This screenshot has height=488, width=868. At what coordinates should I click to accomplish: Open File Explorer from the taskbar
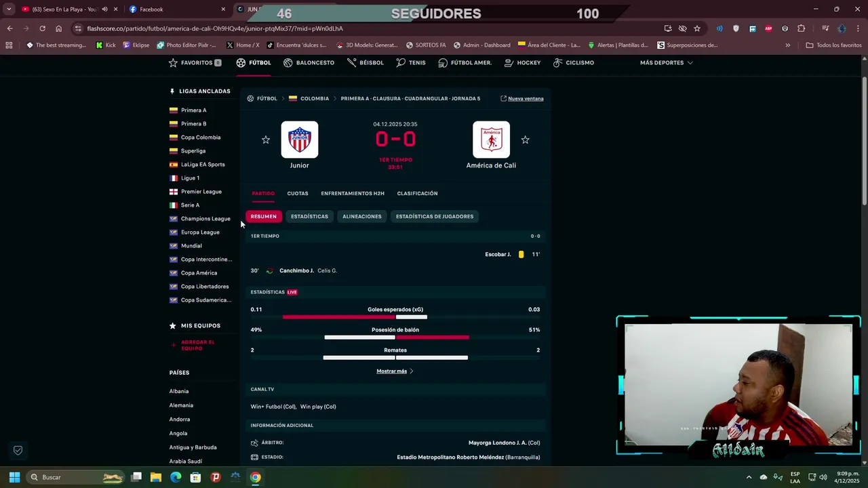[x=156, y=477]
